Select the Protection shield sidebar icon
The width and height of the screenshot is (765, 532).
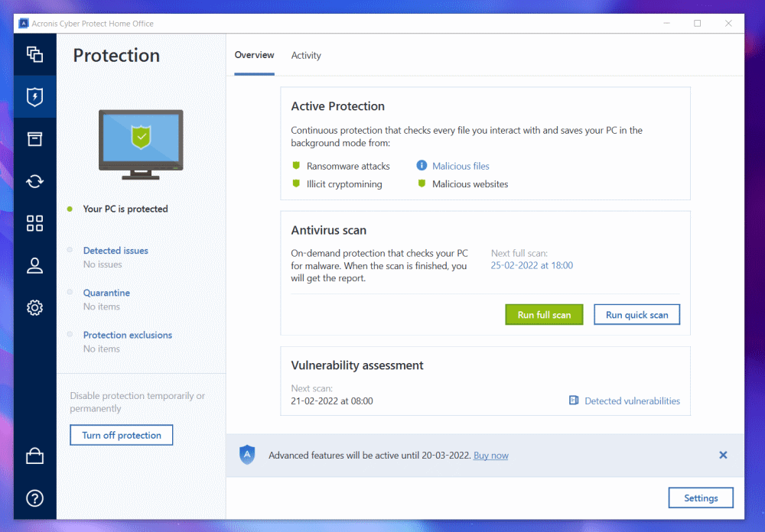point(34,96)
